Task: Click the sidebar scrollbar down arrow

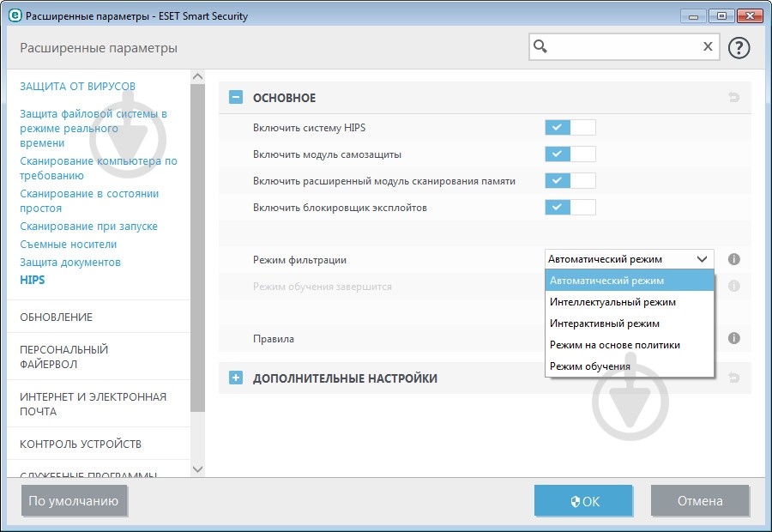Action: point(198,469)
